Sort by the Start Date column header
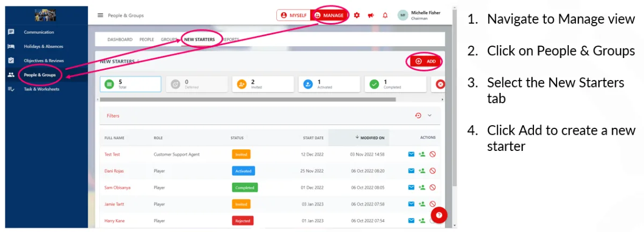The width and height of the screenshot is (644, 232). [x=313, y=138]
